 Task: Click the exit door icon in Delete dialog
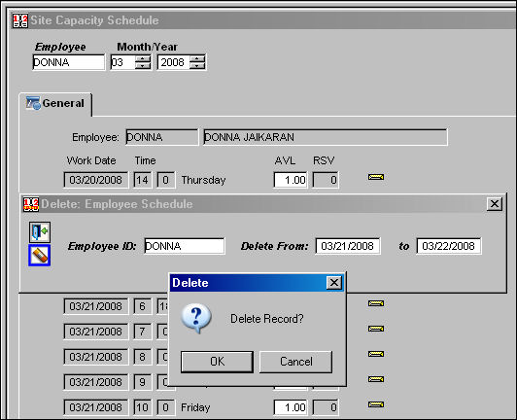(40, 232)
